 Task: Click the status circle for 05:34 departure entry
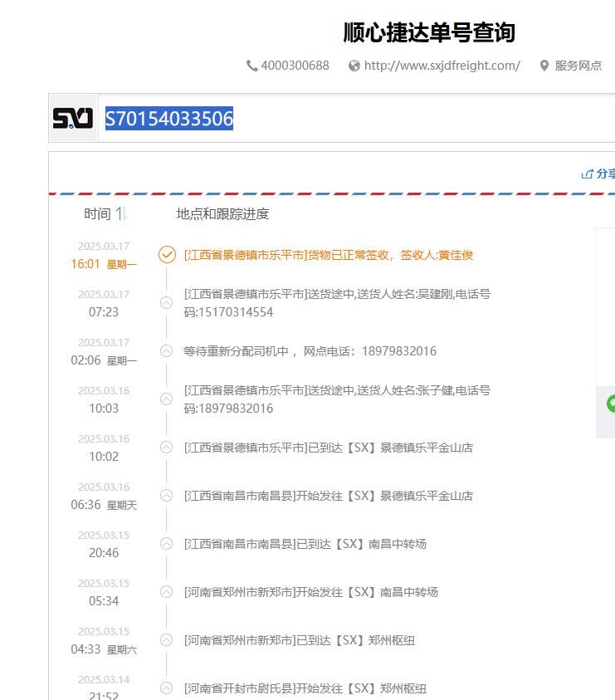click(167, 592)
